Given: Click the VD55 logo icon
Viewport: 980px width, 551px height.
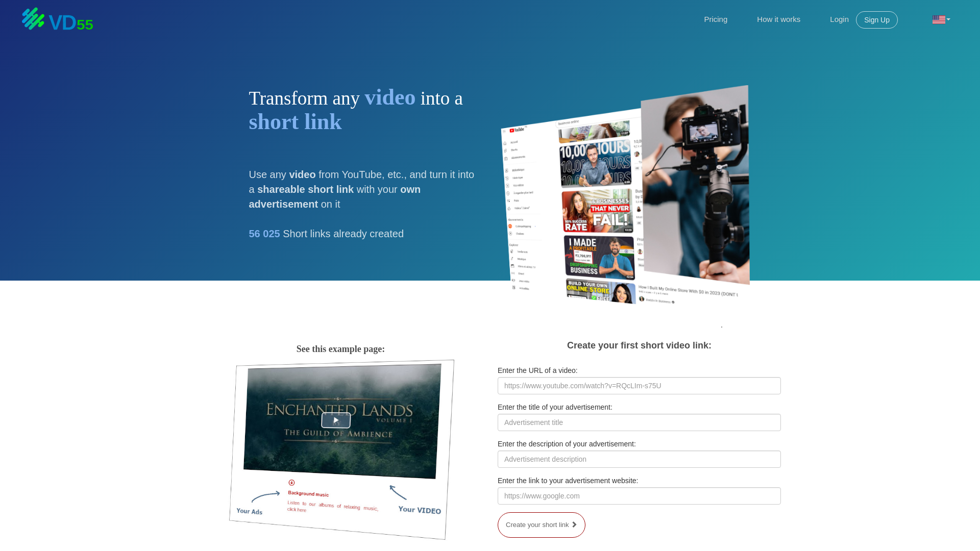Looking at the screenshot, I should 34,19.
